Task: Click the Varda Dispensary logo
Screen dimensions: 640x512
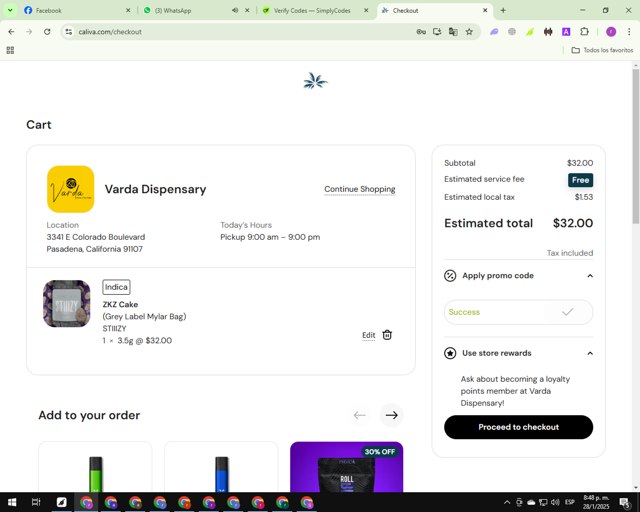Action: coord(71,189)
